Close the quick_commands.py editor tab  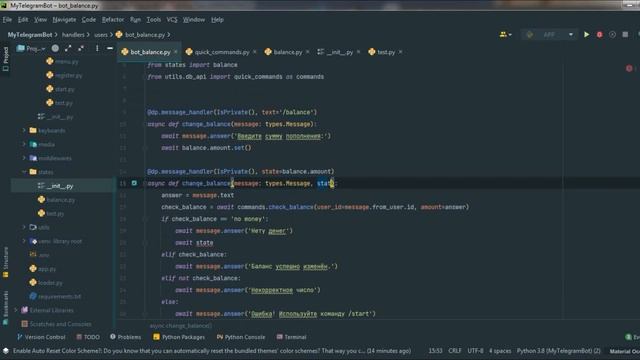click(x=255, y=52)
